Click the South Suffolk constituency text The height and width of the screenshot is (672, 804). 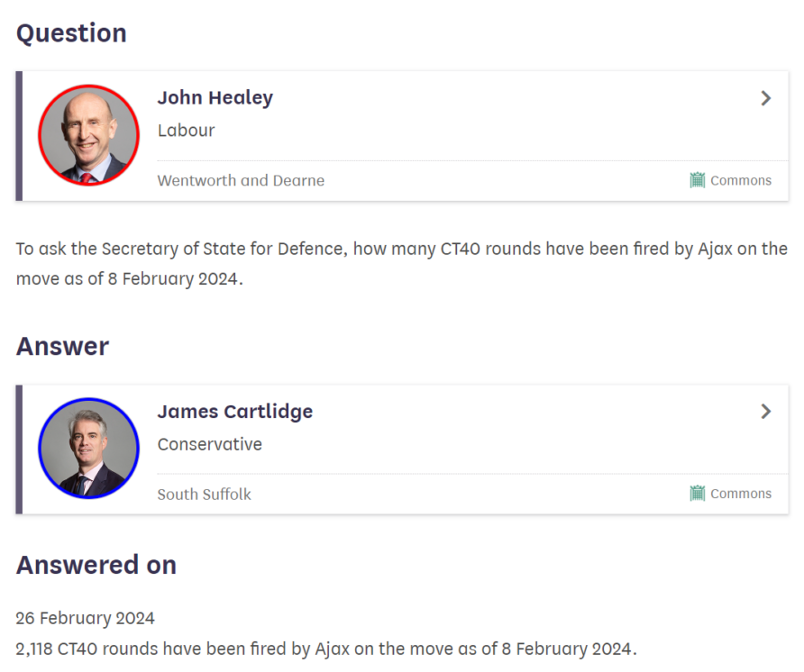(x=204, y=495)
